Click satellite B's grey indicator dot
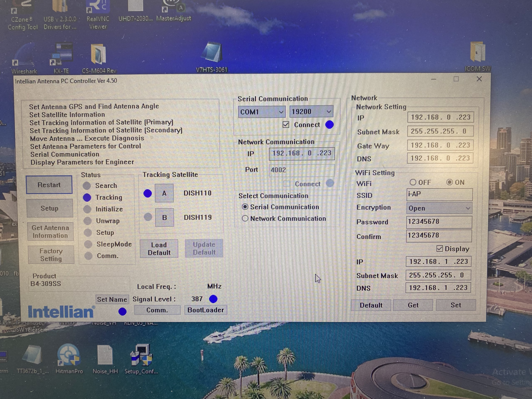532x399 pixels. pyautogui.click(x=148, y=217)
